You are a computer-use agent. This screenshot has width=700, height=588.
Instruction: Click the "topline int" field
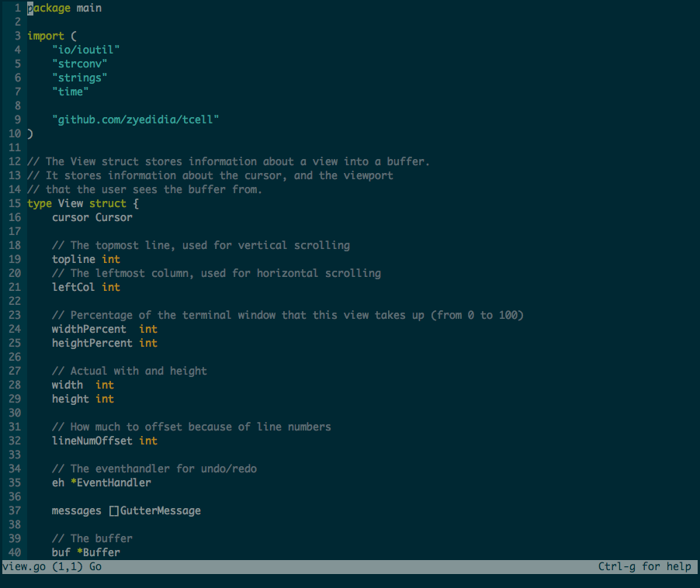pyautogui.click(x=84, y=258)
